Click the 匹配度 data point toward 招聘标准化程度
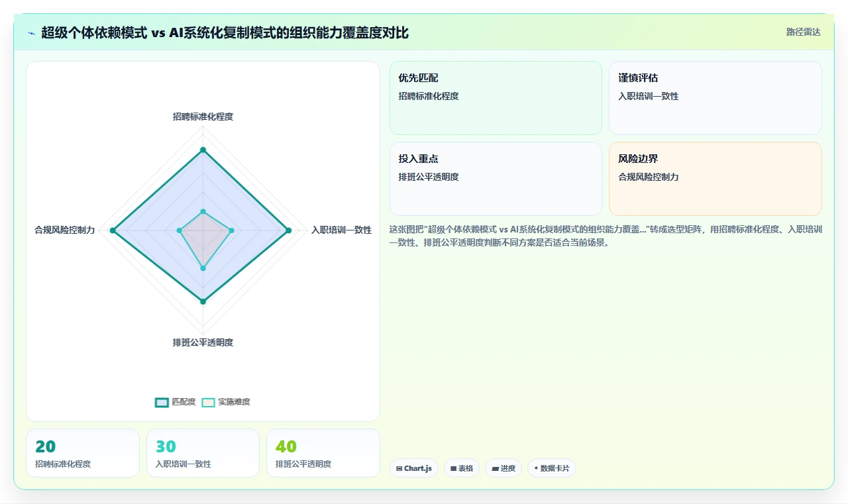Image resolution: width=848 pixels, height=504 pixels. pyautogui.click(x=203, y=150)
